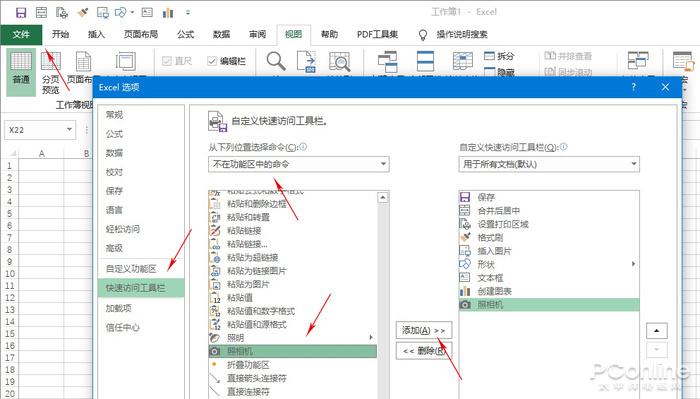Open 用于所有文档(默认) dropdown
Viewport: 700px width, 399px height.
549,164
